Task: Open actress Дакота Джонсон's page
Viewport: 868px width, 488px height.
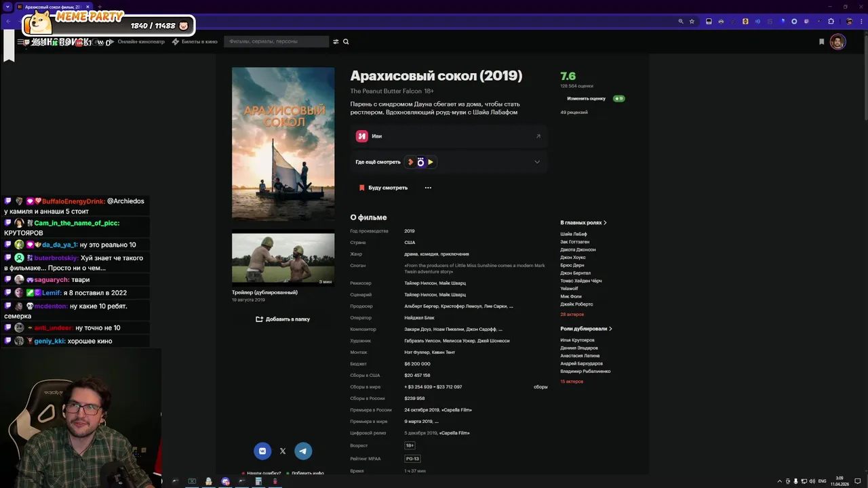Action: tap(578, 250)
